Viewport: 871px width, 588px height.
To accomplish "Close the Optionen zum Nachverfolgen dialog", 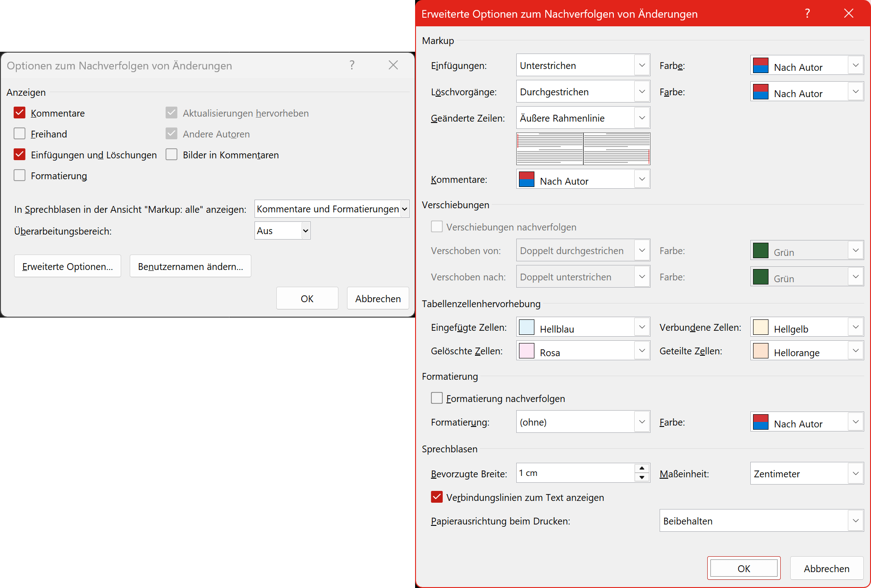I will click(393, 65).
